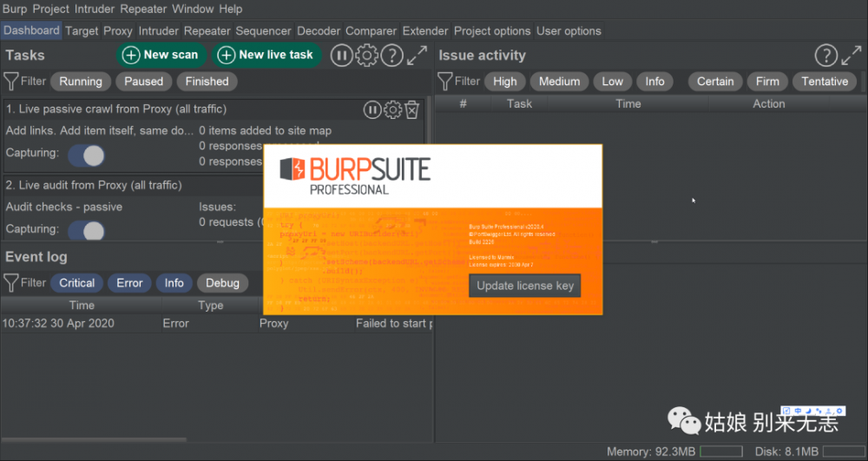This screenshot has height=461, width=868.
Task: Expand the Tasks panel with arrows icon
Action: (x=417, y=56)
